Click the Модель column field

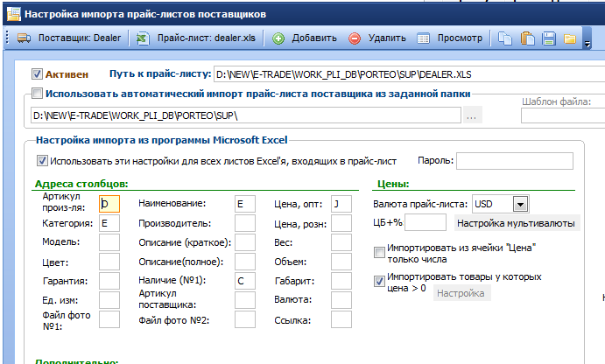pyautogui.click(x=109, y=242)
